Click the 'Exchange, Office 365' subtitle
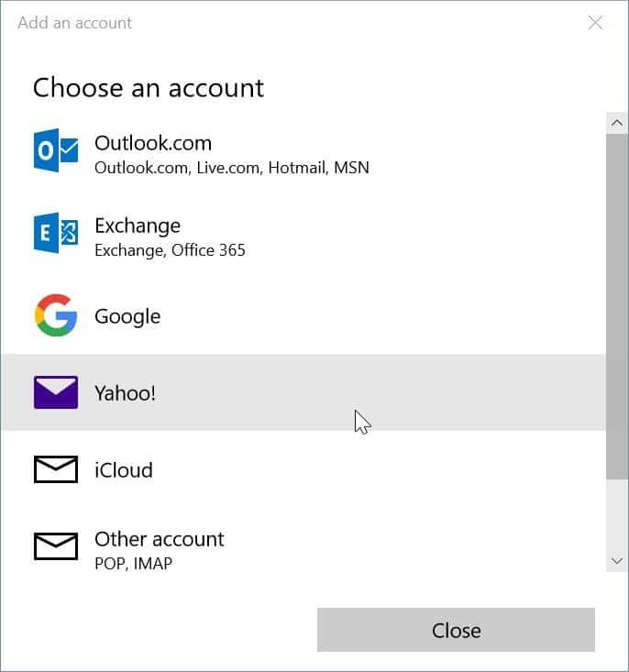 point(170,250)
